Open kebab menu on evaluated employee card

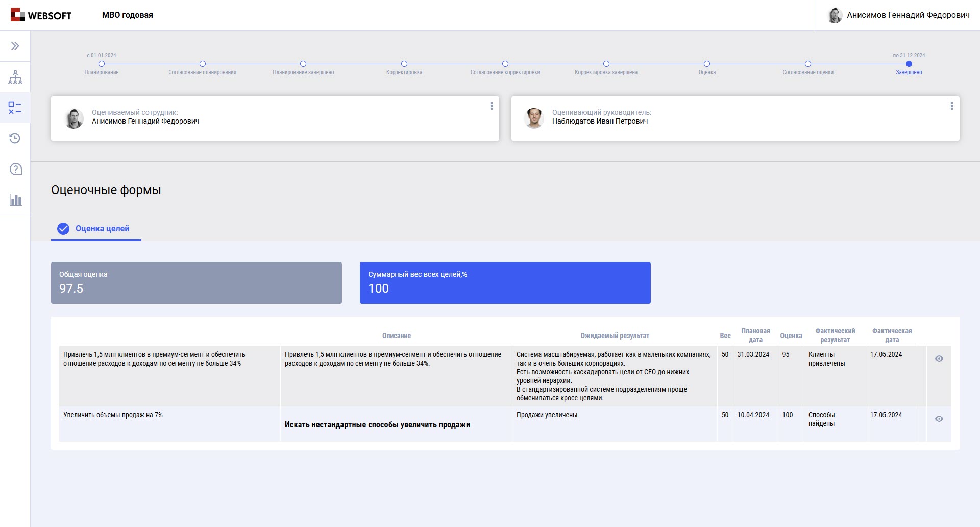[x=492, y=106]
